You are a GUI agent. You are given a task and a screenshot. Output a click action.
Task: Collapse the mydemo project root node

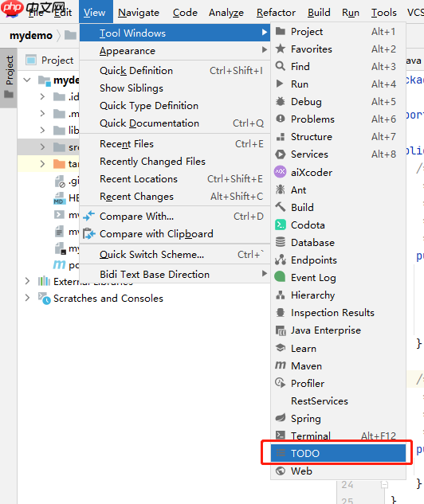[28, 80]
